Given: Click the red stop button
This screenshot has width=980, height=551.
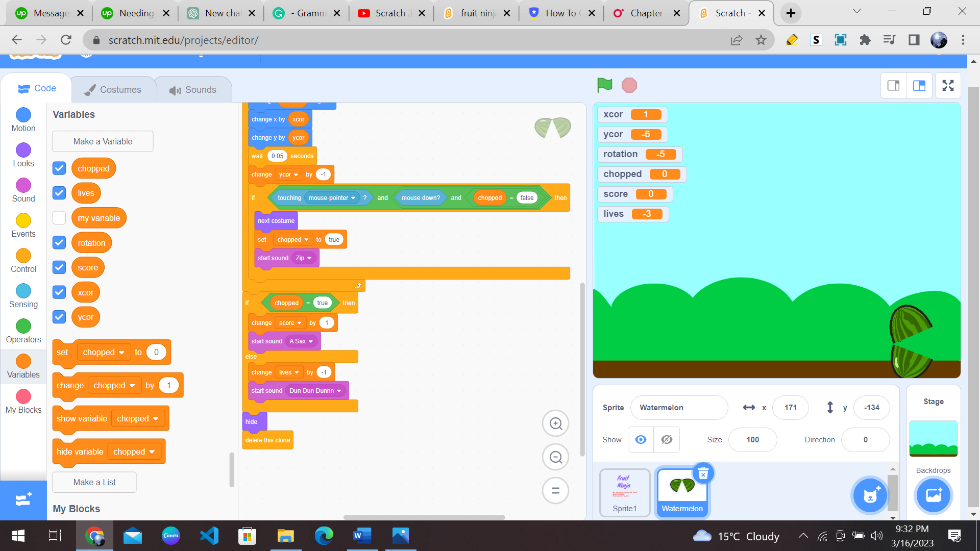Looking at the screenshot, I should 629,85.
